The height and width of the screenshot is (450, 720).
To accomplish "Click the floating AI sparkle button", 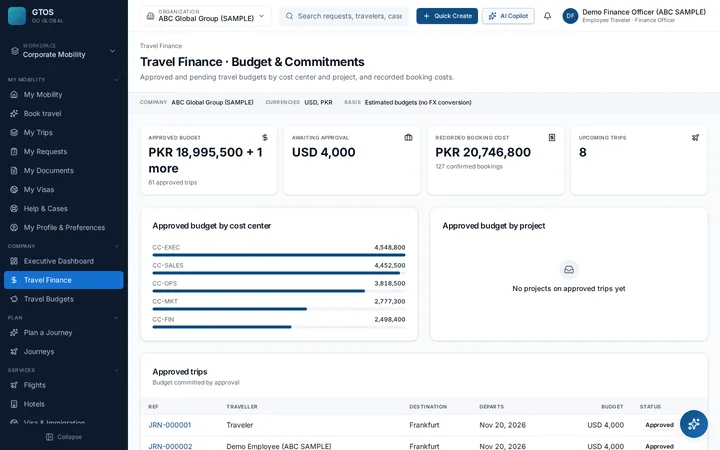I will click(693, 424).
